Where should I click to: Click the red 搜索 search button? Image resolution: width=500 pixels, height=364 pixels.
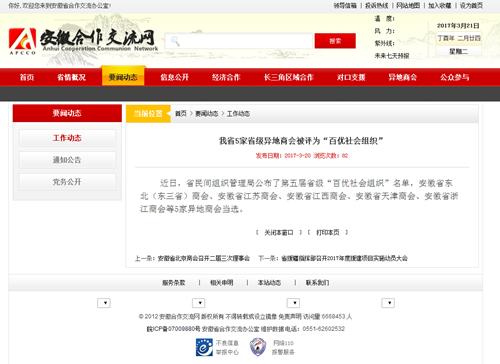pyautogui.click(x=335, y=41)
